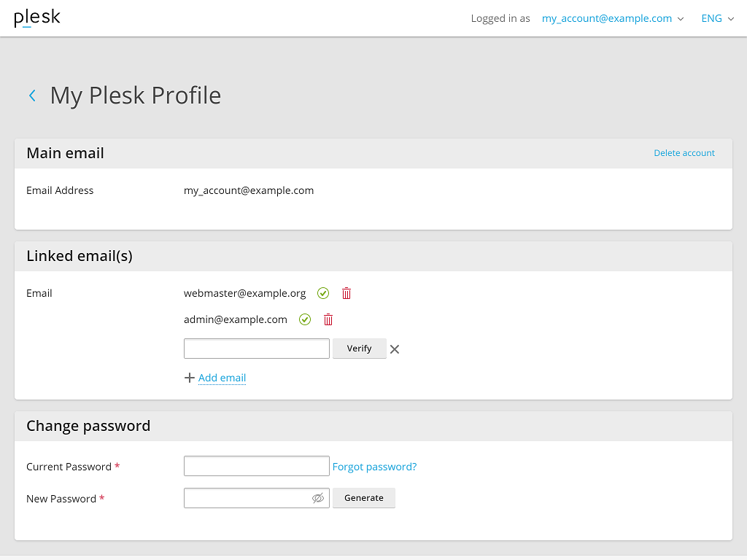747x560 pixels.
Task: Go back using the arrow beside My Plesk Profile
Action: 32,96
